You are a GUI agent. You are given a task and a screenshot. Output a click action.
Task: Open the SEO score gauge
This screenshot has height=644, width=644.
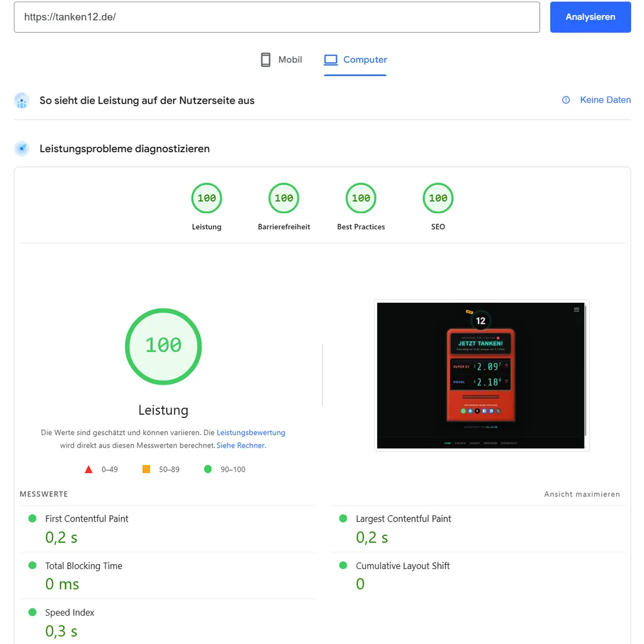(x=438, y=199)
